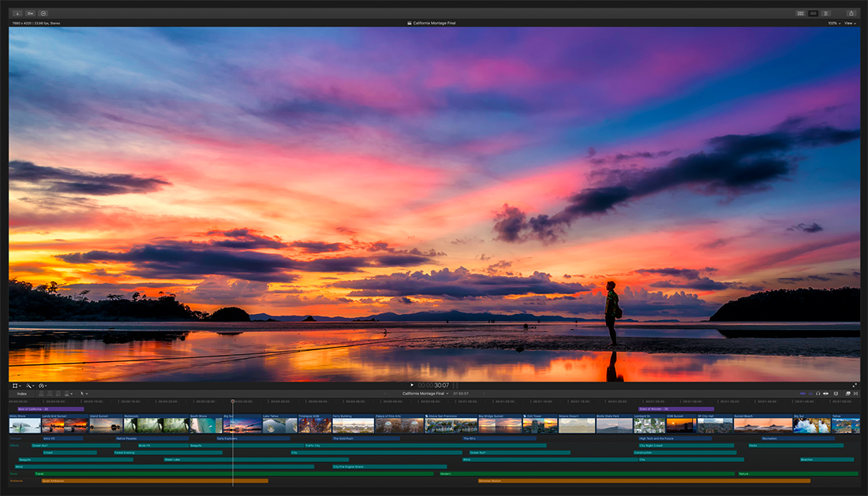Enable audio solo in the timeline toolbar
The width and height of the screenshot is (868, 496).
818,393
